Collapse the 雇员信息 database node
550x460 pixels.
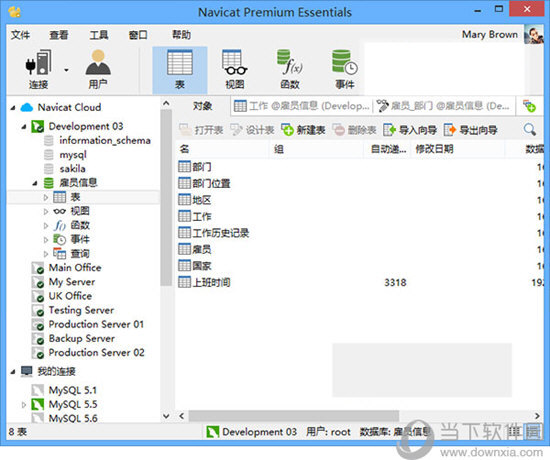[35, 183]
